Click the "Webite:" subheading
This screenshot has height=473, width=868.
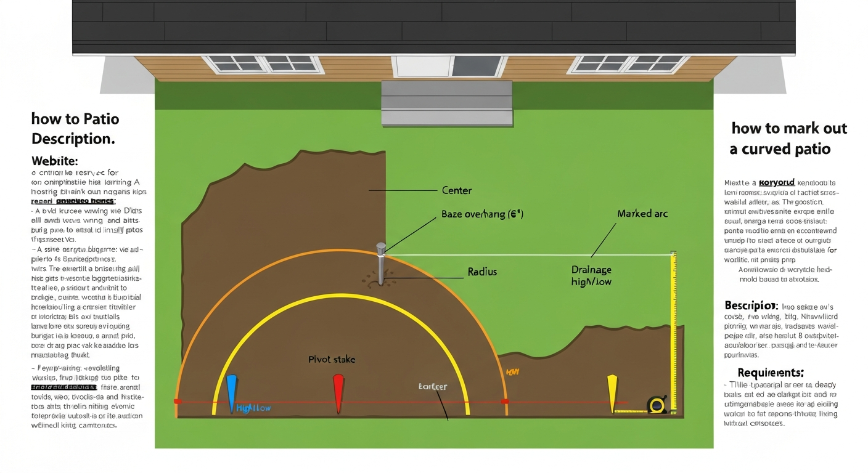tap(54, 161)
